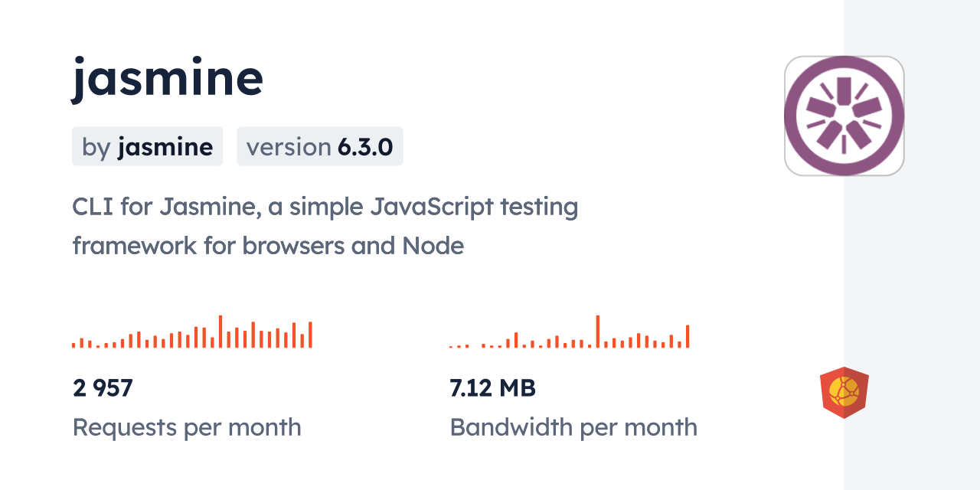980x490 pixels.
Task: Click the version number "6.3.0" text
Action: [365, 146]
